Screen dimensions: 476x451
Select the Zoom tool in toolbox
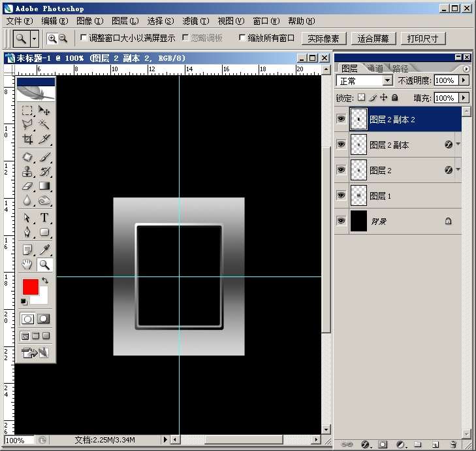tap(44, 265)
